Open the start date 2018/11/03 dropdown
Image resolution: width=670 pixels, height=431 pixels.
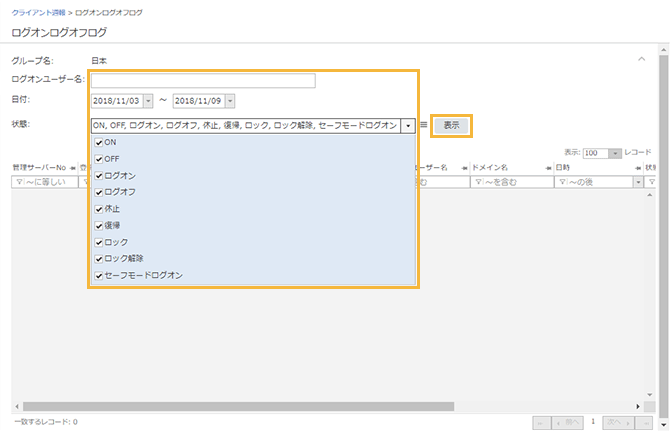(x=149, y=101)
